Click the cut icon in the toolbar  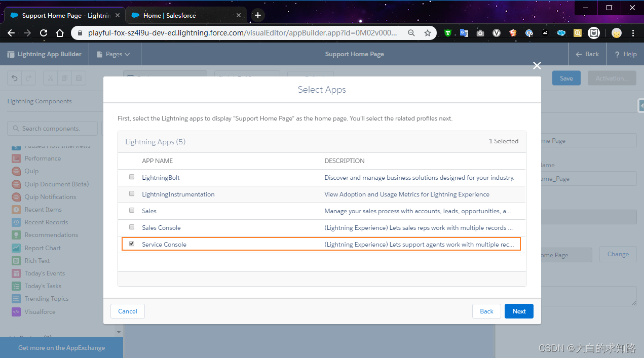[50, 78]
